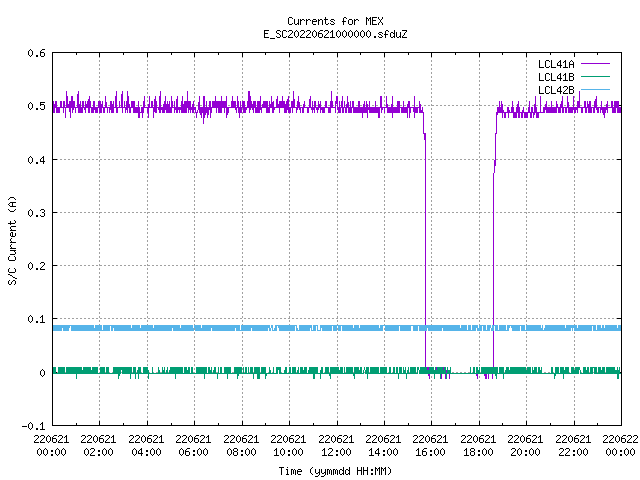640x480 pixels.
Task: Select the LCL41A legend label
Action: (x=556, y=64)
